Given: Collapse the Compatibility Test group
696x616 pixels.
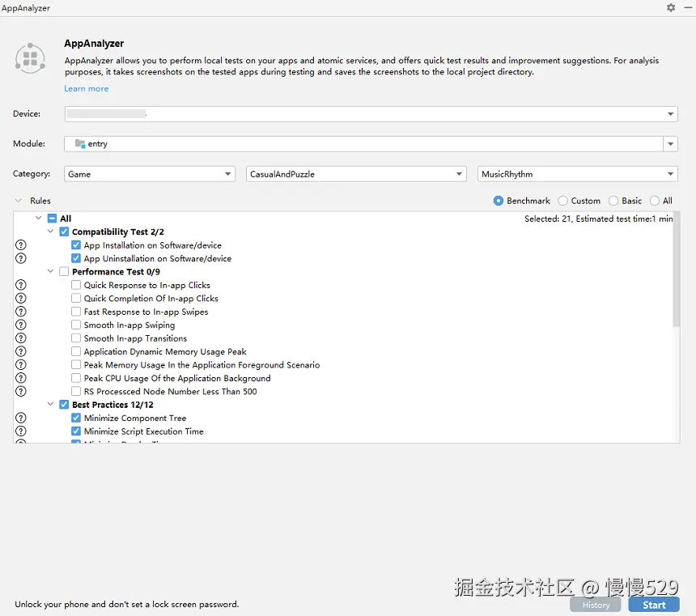Looking at the screenshot, I should pyautogui.click(x=51, y=232).
